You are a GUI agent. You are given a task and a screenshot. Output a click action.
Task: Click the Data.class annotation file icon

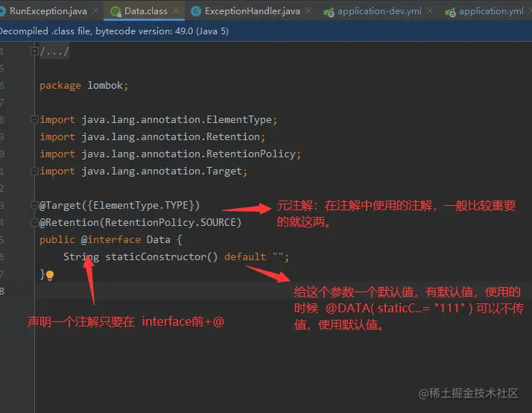click(116, 12)
